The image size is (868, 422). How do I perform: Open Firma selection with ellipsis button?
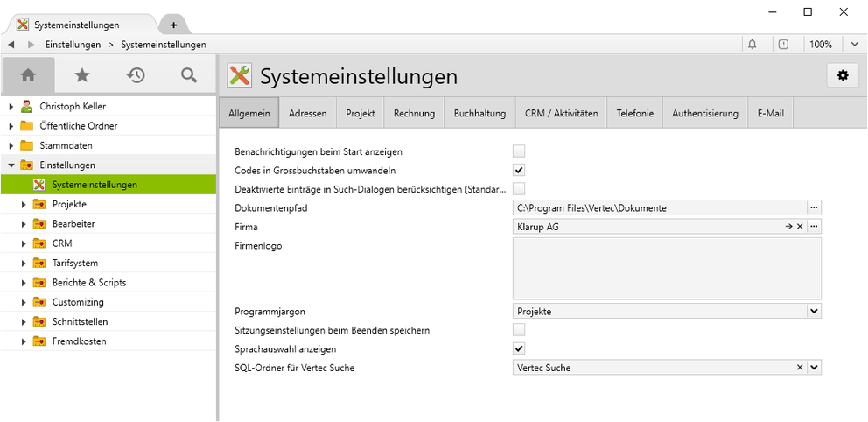814,227
